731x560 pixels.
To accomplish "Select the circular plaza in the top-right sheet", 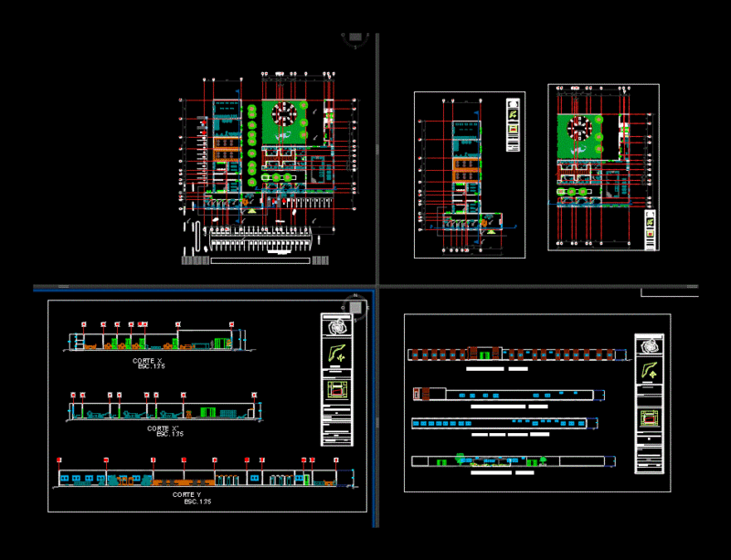I will 579,129.
